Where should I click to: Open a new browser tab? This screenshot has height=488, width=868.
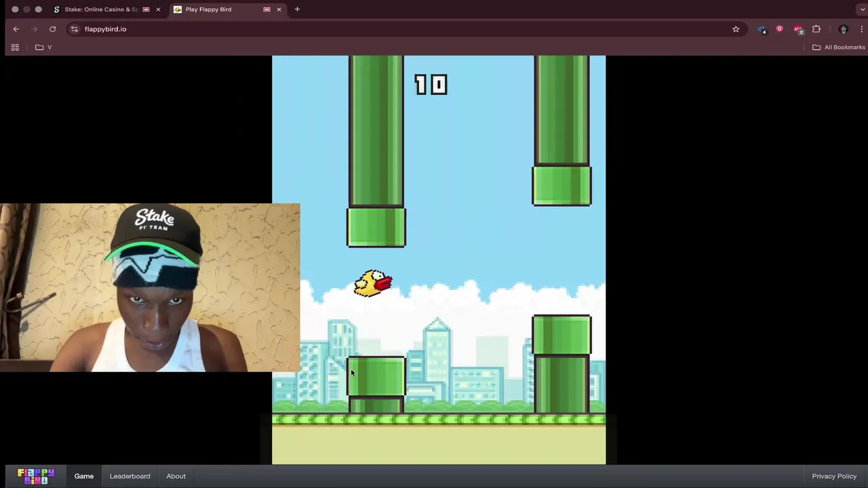[x=297, y=9]
